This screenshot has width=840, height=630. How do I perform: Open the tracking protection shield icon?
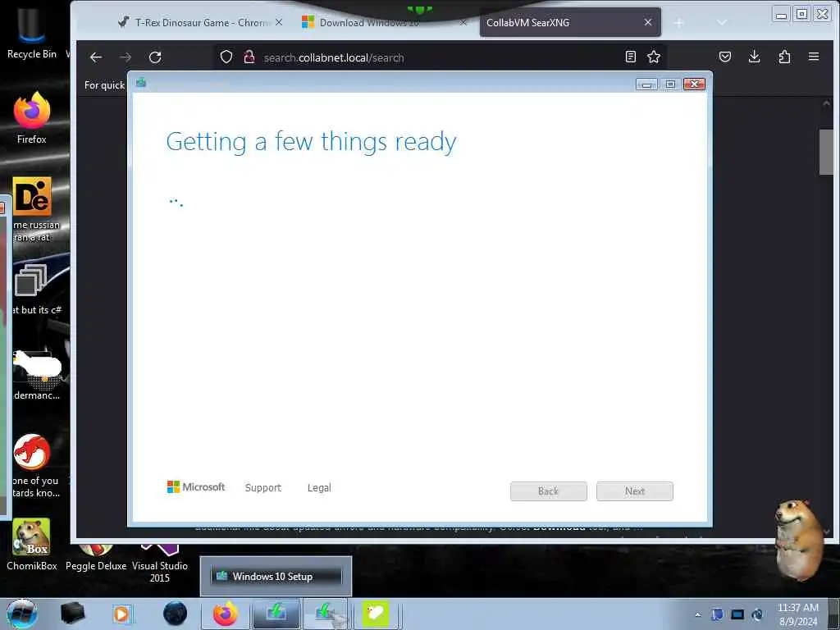[x=226, y=57]
